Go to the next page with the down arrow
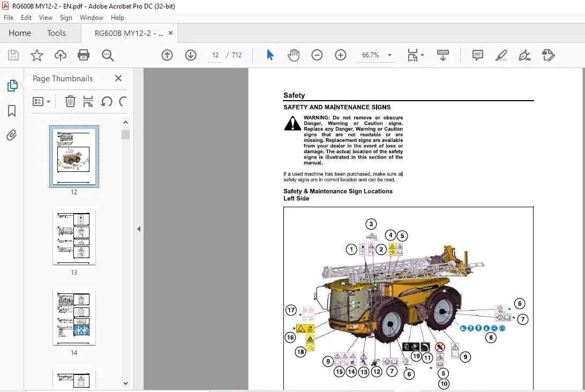The width and height of the screenshot is (585, 392). coord(191,55)
